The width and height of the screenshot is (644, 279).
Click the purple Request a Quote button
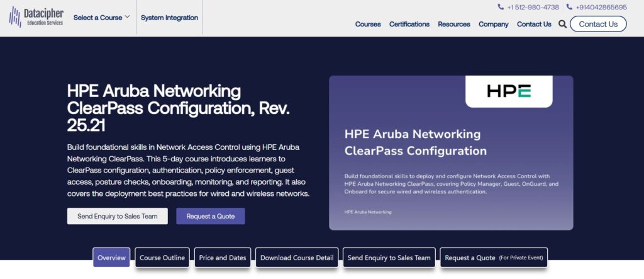211,216
